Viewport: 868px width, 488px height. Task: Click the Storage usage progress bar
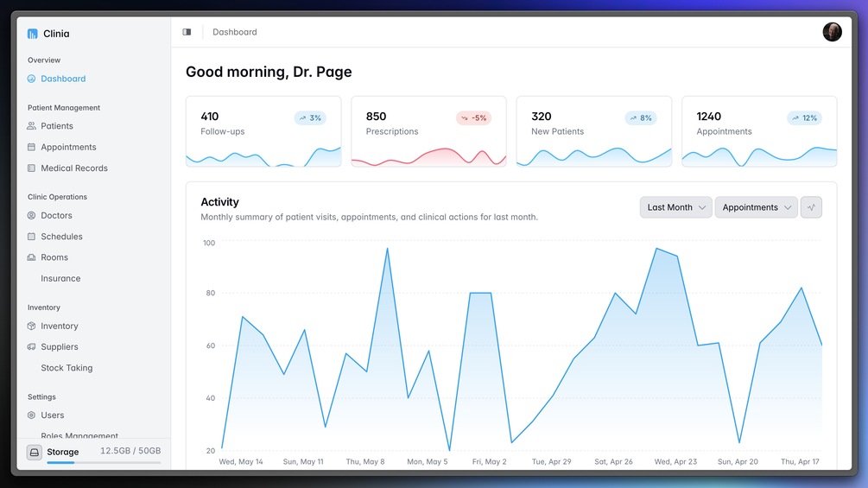pos(104,463)
